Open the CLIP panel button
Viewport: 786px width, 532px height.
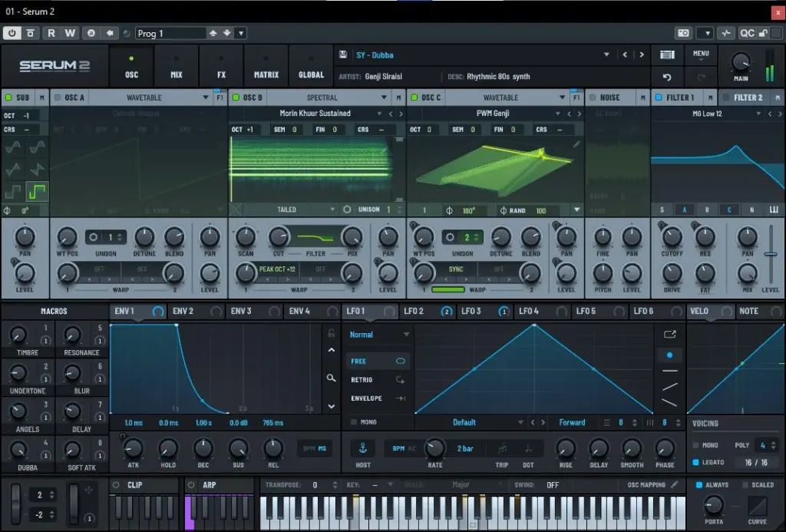click(x=135, y=485)
